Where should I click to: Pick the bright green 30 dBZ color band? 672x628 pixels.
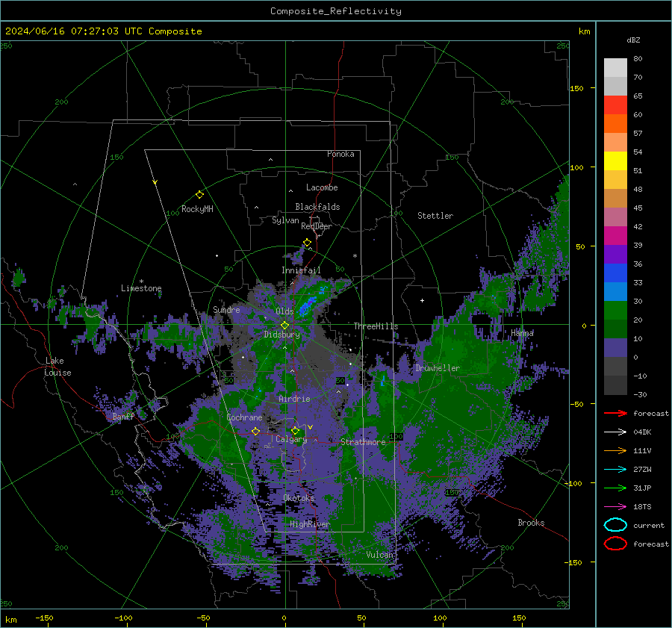[x=615, y=311]
